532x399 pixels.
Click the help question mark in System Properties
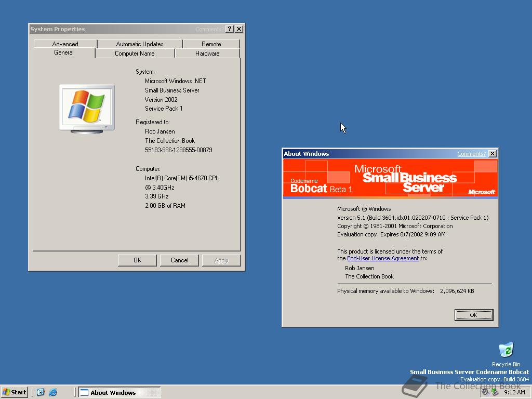[x=230, y=29]
